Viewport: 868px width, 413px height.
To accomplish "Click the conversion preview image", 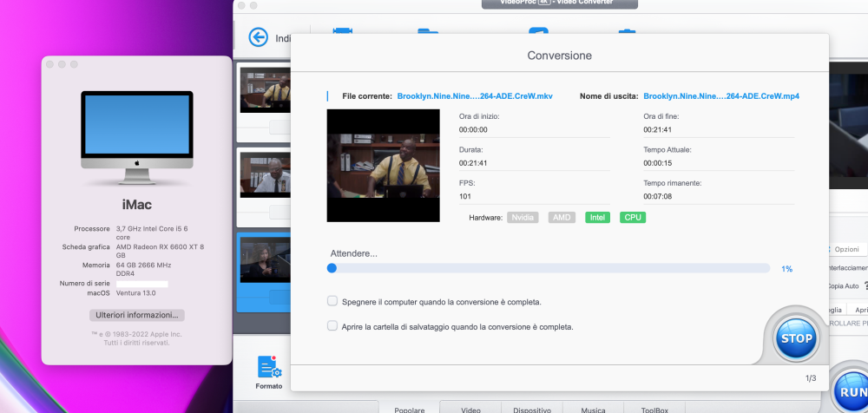I will [383, 166].
